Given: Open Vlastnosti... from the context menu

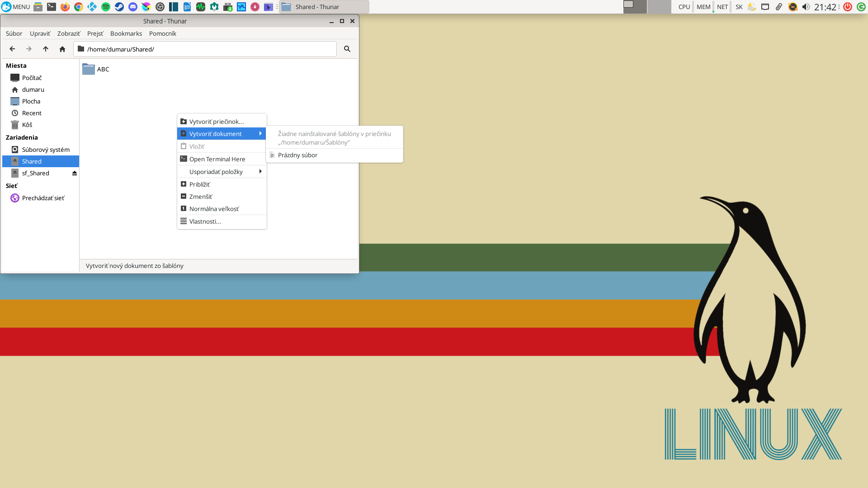Looking at the screenshot, I should click(x=222, y=221).
